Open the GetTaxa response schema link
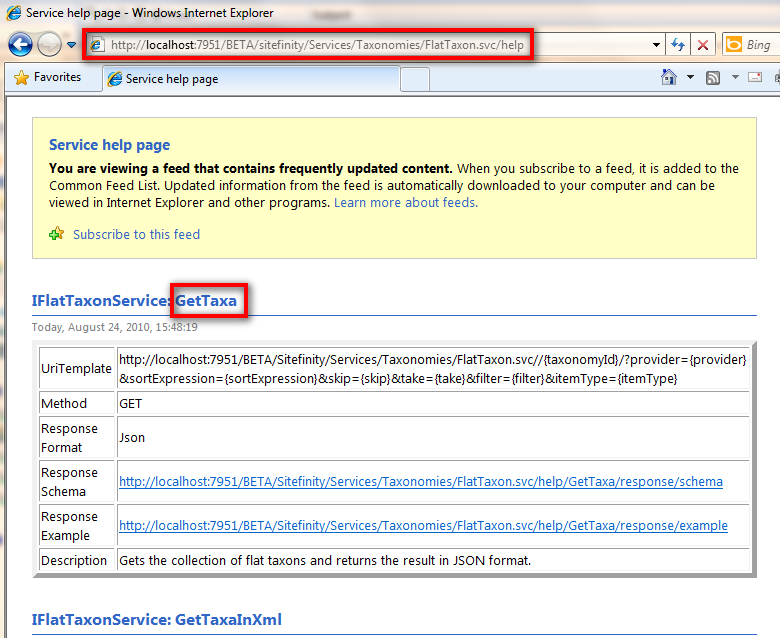Screen dimensions: 780x638 420,482
